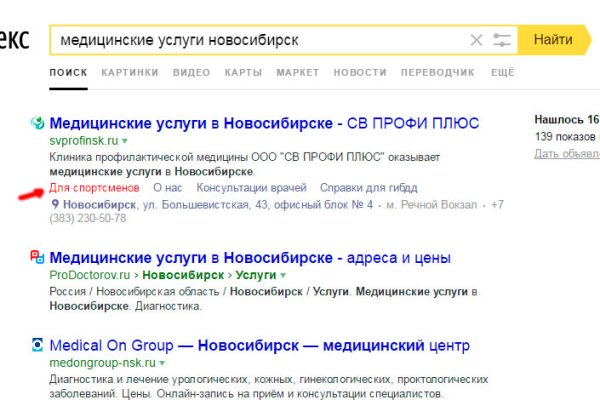Click the ProDoctorov.ru site favicon

pos(38,257)
